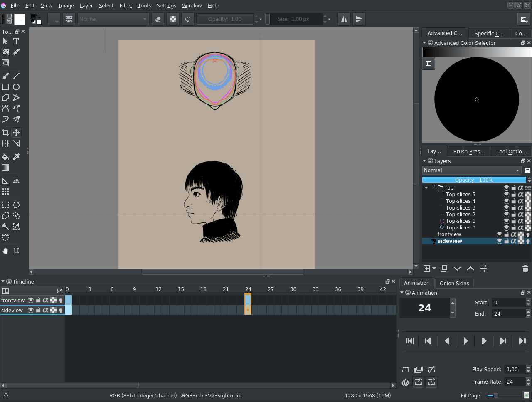This screenshot has width=532, height=402.
Task: Open the Filter menu
Action: point(126,5)
